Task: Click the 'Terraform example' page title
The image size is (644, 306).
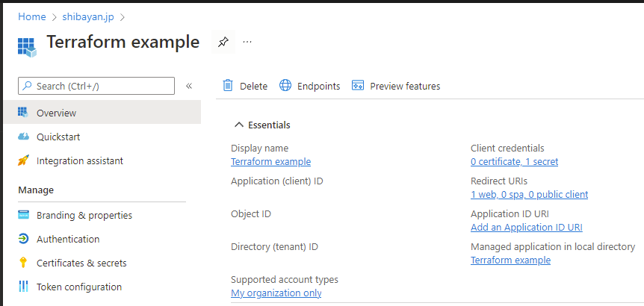Action: tap(123, 42)
